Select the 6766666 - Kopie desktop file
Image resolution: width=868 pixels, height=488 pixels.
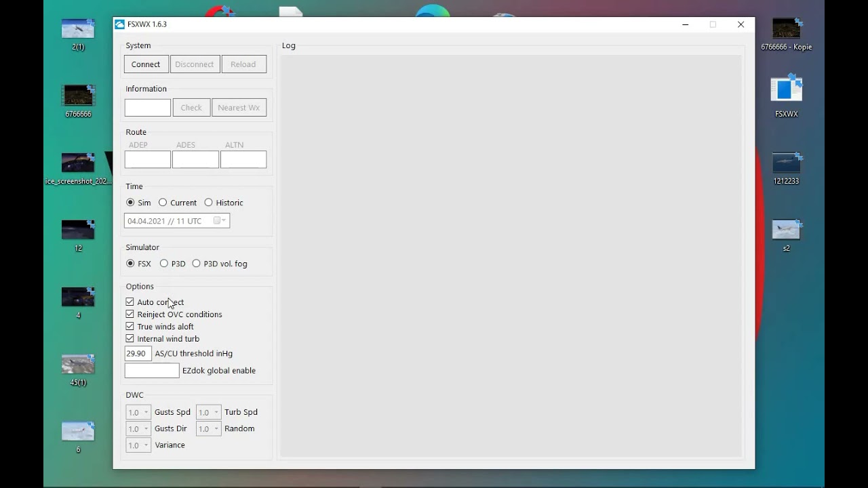tap(786, 34)
